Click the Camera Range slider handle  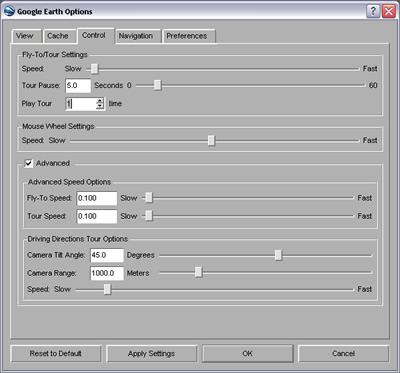(199, 272)
